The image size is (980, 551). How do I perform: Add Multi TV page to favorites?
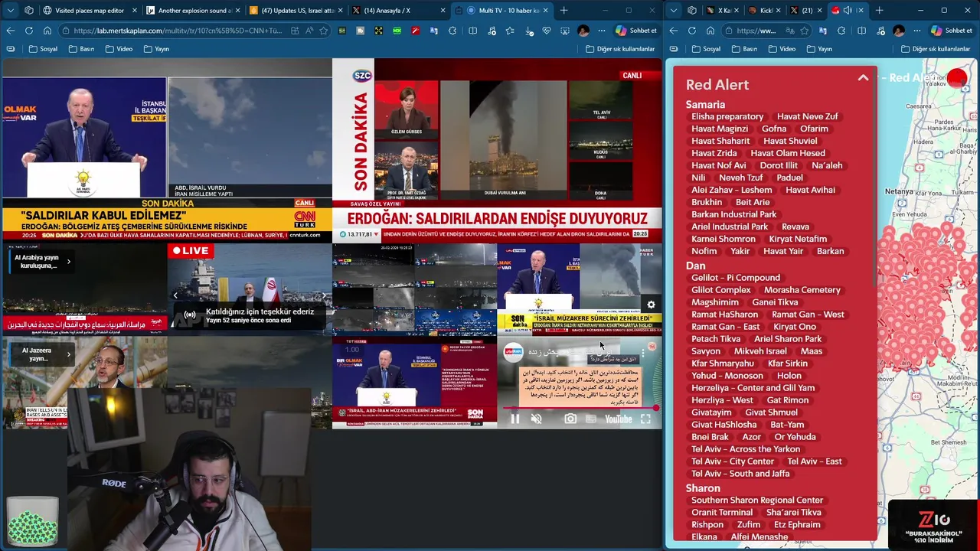point(324,31)
